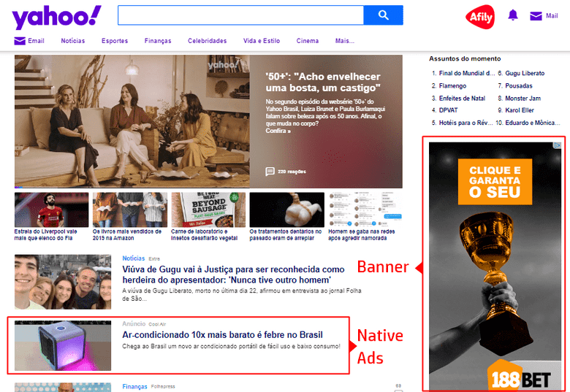Click the reactions comment bubble icon
This screenshot has height=392, width=570.
tap(270, 172)
